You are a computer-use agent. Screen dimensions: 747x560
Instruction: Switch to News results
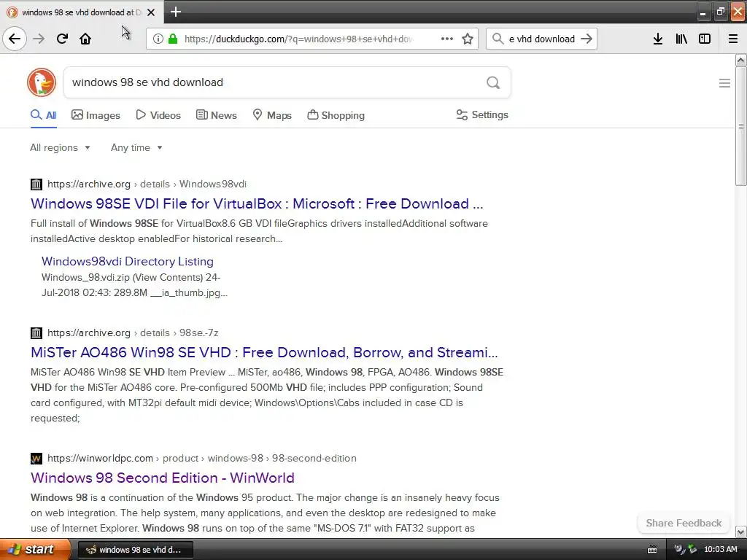pos(216,115)
